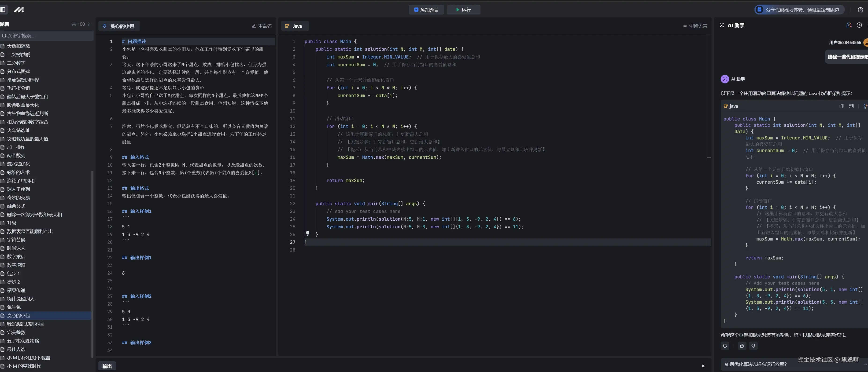Insert AI code into editor icon
Screen dimensions: 868x372
click(x=851, y=106)
